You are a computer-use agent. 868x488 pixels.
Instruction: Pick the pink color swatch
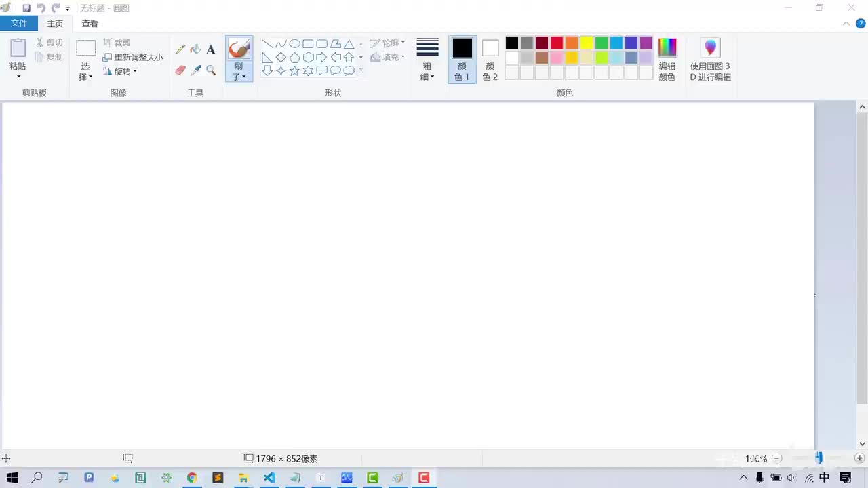pos(557,58)
